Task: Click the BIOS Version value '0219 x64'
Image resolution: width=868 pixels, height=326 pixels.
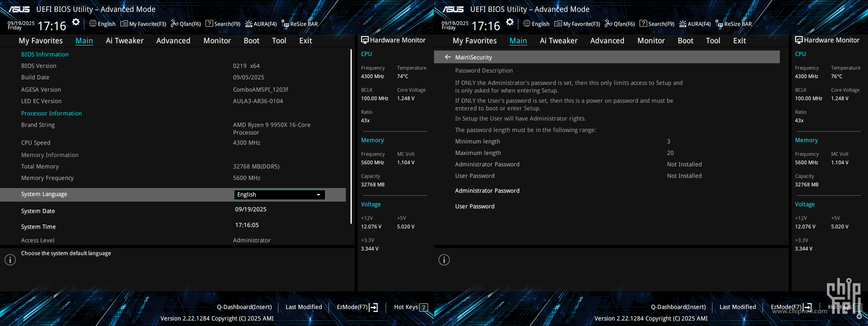Action: pos(246,66)
